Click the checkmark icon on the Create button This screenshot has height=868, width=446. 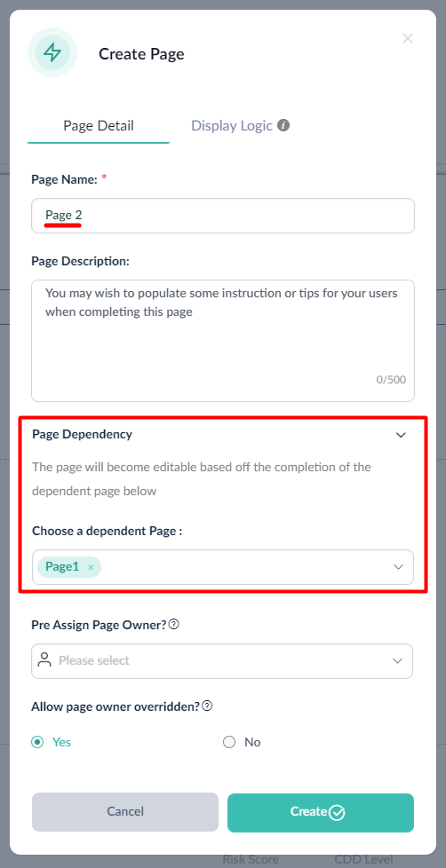[x=337, y=813]
